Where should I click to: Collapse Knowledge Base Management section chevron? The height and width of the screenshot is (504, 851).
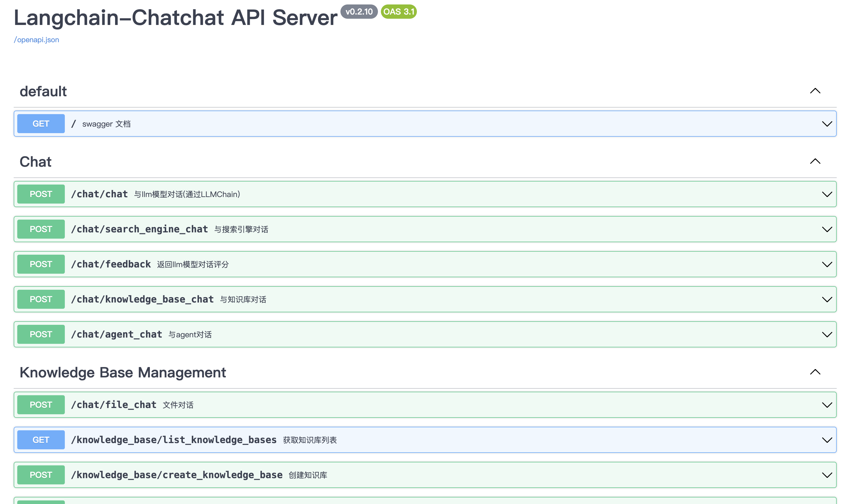pyautogui.click(x=815, y=372)
